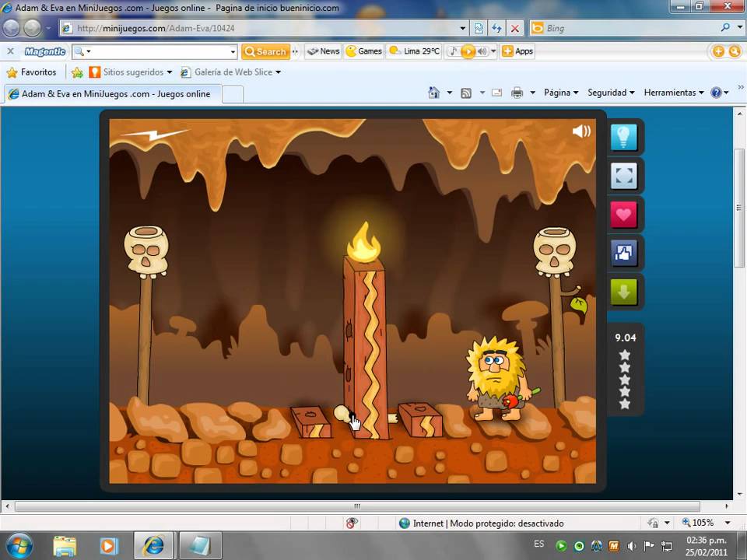This screenshot has height=560, width=747.
Task: Enter fullscreen with the expand icon
Action: pyautogui.click(x=623, y=176)
